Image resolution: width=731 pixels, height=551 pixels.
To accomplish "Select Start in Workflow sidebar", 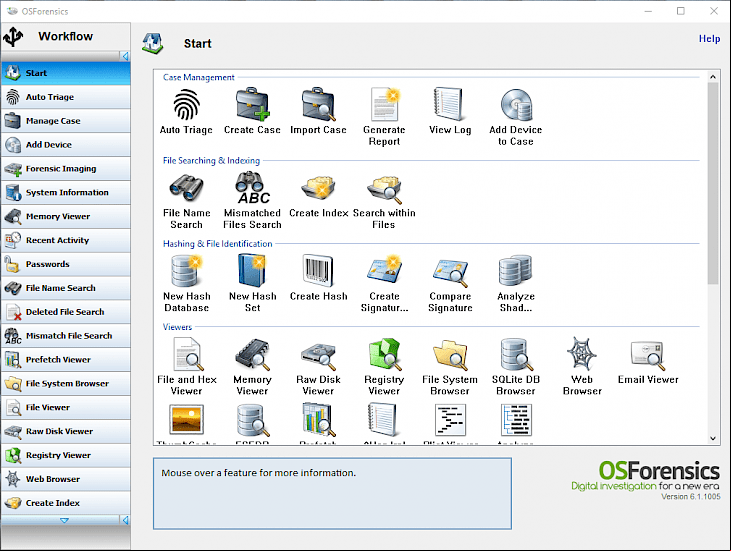I will (x=66, y=73).
